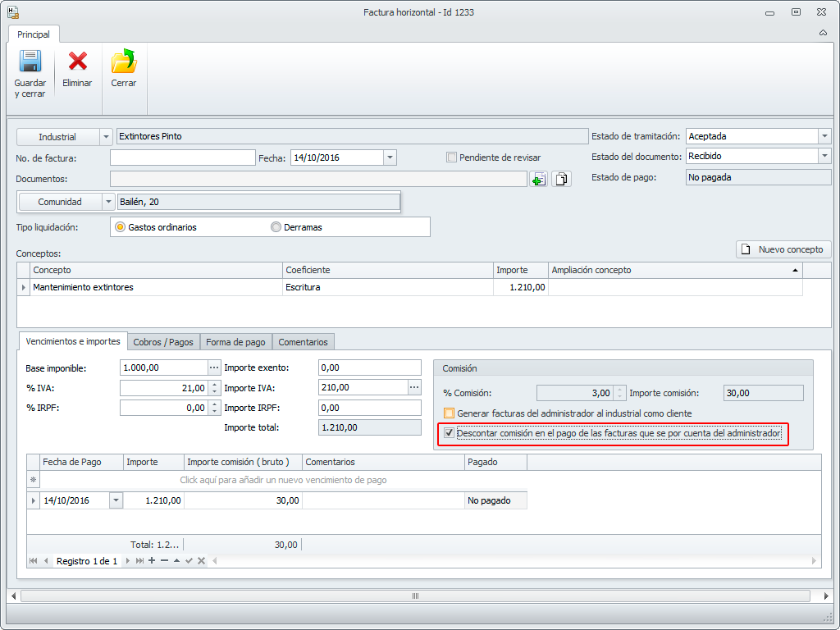The height and width of the screenshot is (630, 840).
Task: Open the Forma de pago tab
Action: tap(235, 342)
